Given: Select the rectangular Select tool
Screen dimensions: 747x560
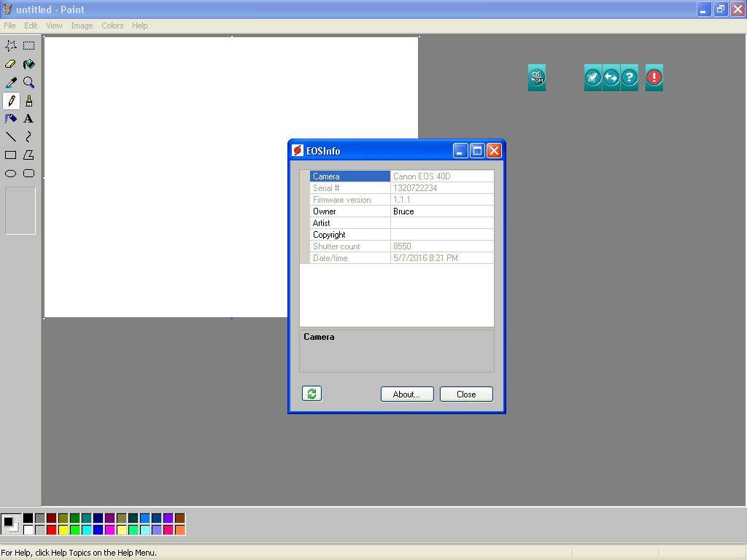Looking at the screenshot, I should pos(29,46).
